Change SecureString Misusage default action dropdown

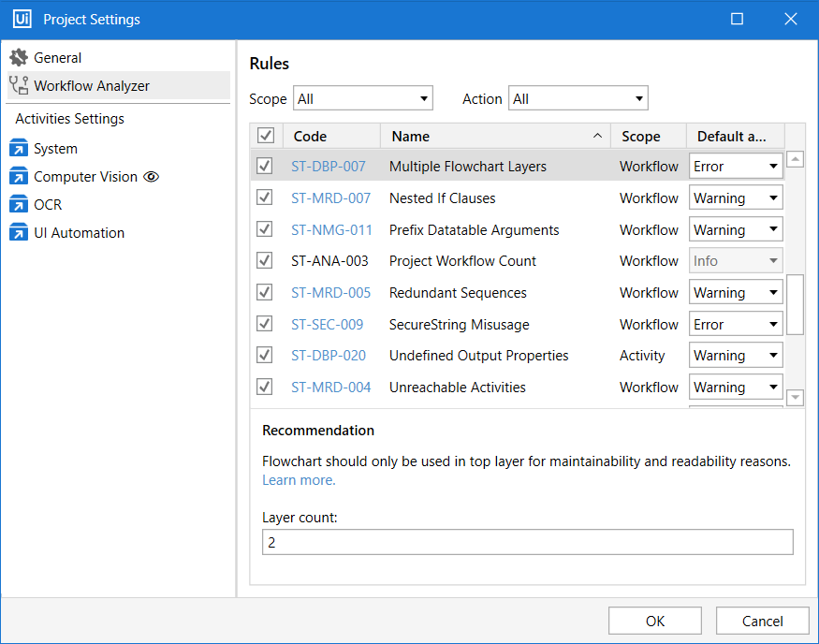(x=736, y=325)
